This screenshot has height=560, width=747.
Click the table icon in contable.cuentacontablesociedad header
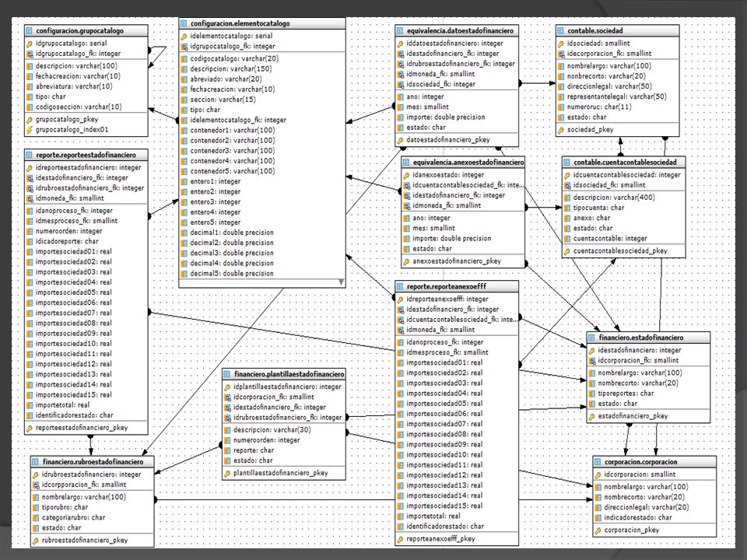(x=566, y=163)
